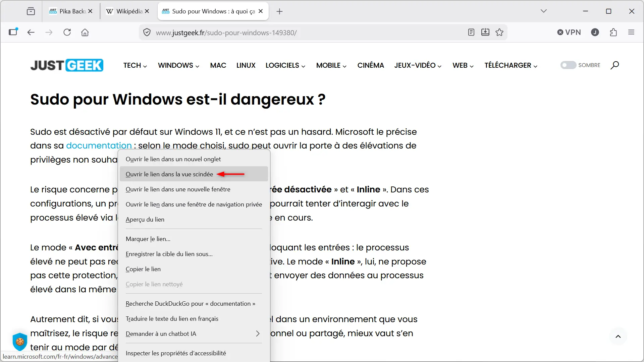The height and width of the screenshot is (362, 644).
Task: Close the Pika Backup tab
Action: click(90, 11)
